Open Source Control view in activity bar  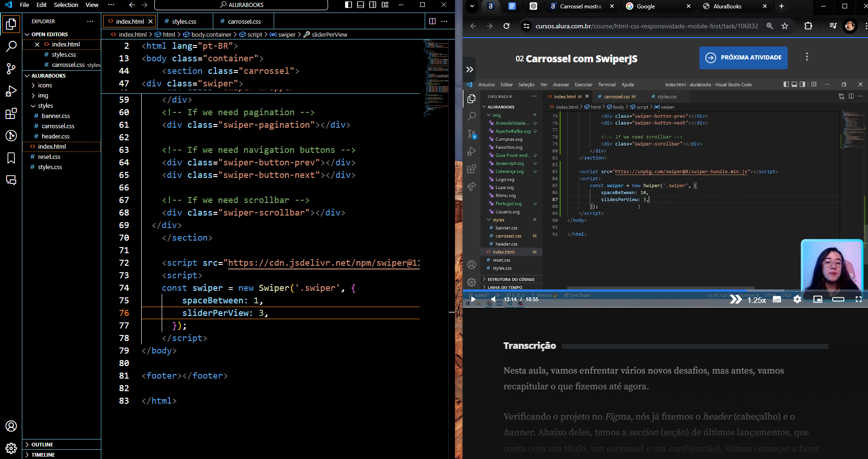pos(11,69)
